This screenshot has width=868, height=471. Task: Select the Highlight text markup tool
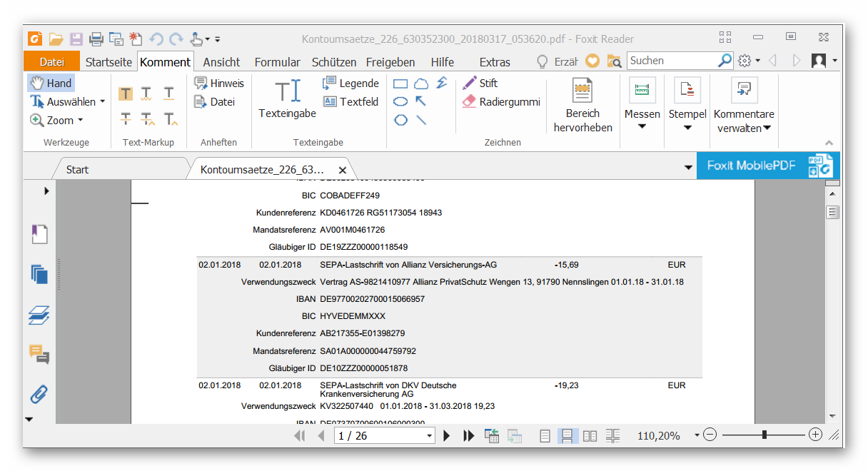tap(125, 93)
